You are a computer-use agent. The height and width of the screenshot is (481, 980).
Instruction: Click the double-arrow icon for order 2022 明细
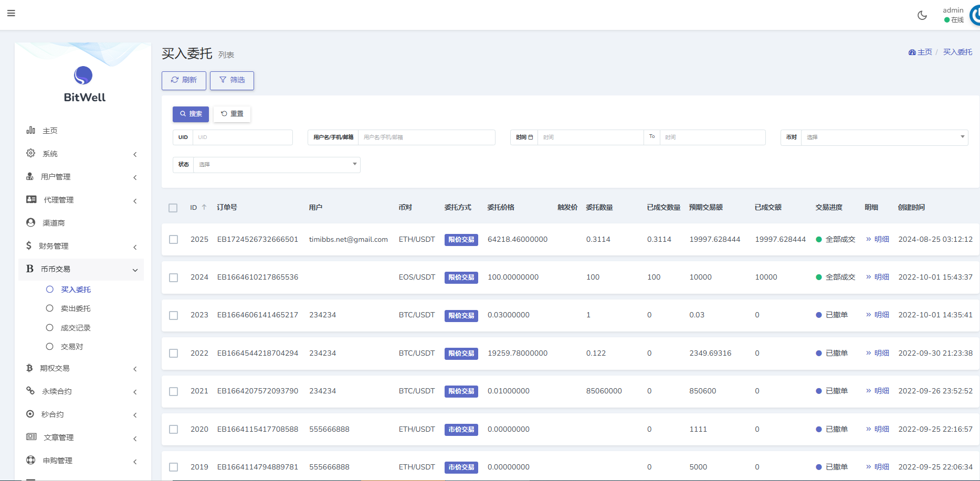(x=869, y=353)
